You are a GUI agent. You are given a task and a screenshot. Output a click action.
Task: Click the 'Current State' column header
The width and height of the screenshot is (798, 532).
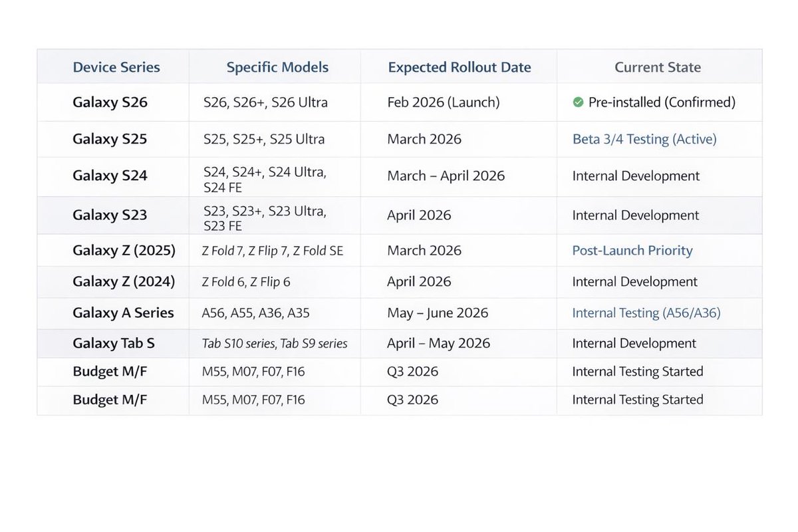(x=658, y=67)
